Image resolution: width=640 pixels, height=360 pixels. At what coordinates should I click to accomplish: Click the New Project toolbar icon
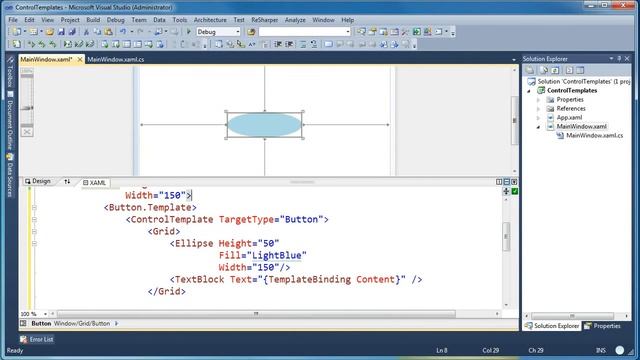pos(16,31)
